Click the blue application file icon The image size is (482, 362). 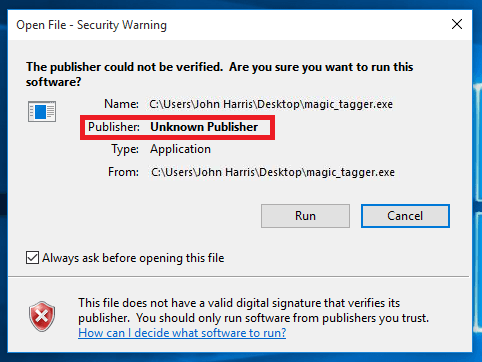click(42, 111)
